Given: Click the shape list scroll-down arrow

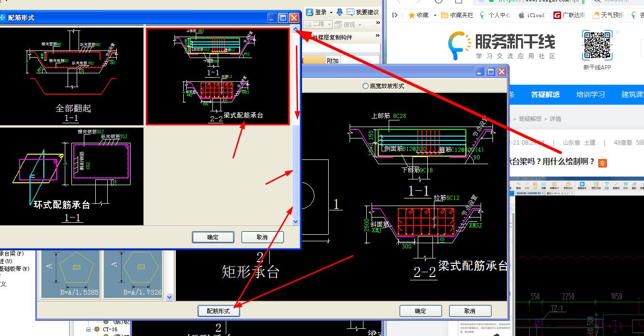Looking at the screenshot, I should coord(169,297).
